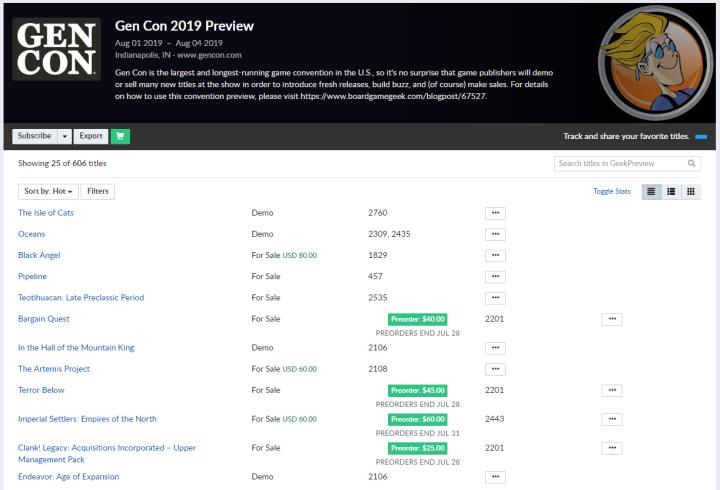The width and height of the screenshot is (720, 490).
Task: Switch to compact list view
Action: 651,191
